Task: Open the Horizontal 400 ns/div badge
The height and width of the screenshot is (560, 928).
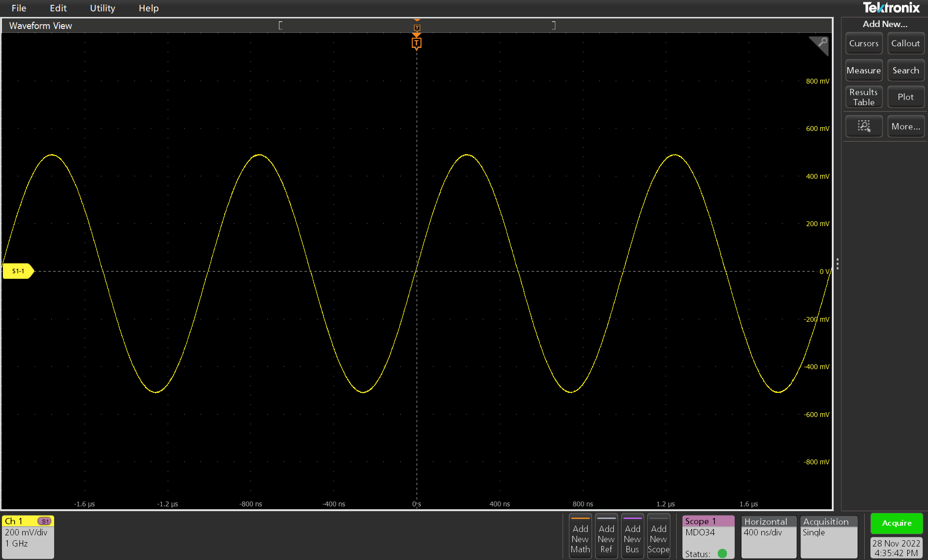Action: tap(768, 537)
